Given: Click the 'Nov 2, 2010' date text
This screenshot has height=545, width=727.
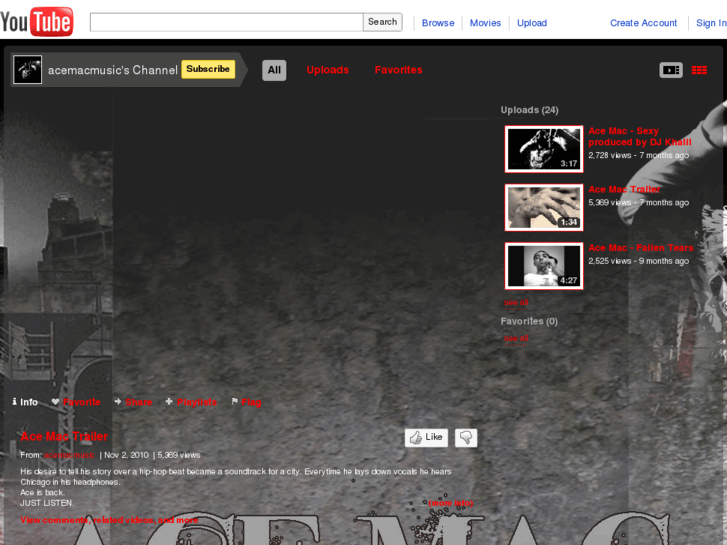Looking at the screenshot, I should click(127, 455).
